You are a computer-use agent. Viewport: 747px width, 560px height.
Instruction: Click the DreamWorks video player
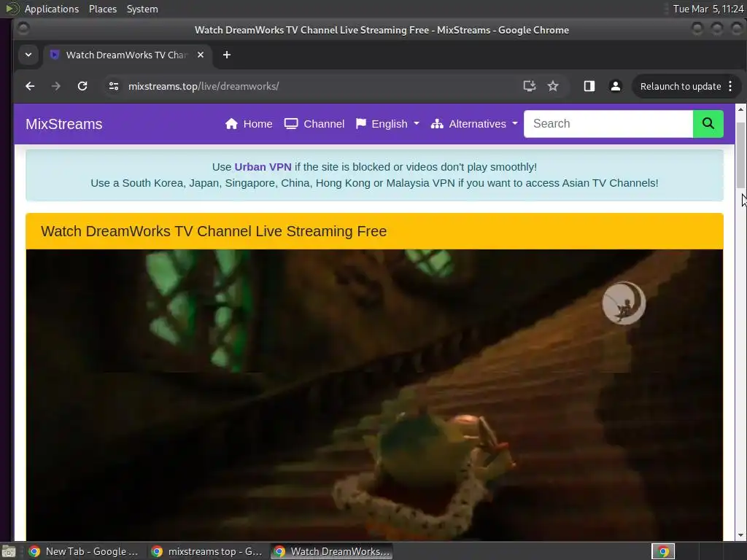(x=374, y=394)
